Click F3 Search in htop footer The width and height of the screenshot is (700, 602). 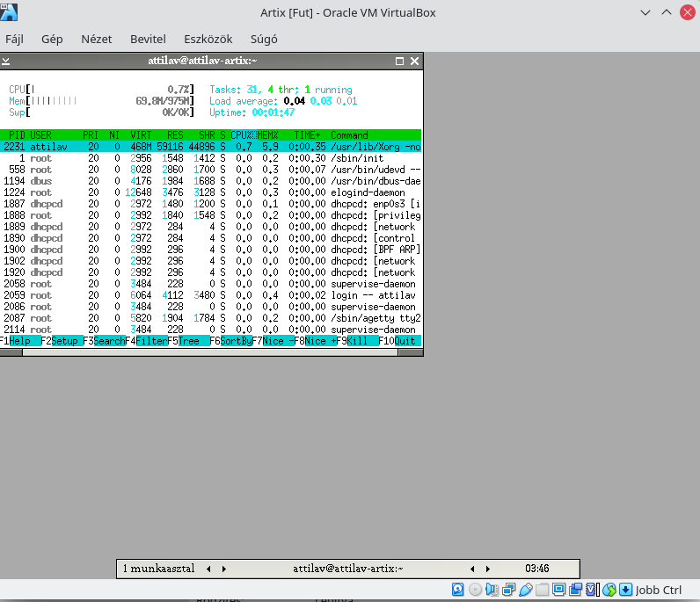[x=104, y=341]
